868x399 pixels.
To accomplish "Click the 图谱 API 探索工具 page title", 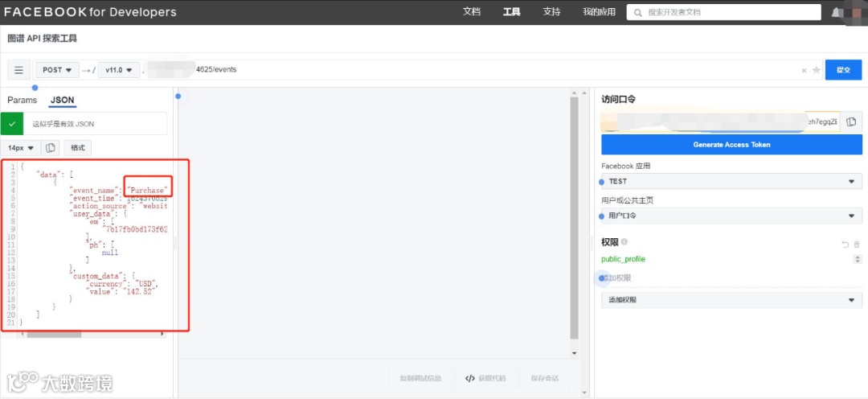I will 43,39.
